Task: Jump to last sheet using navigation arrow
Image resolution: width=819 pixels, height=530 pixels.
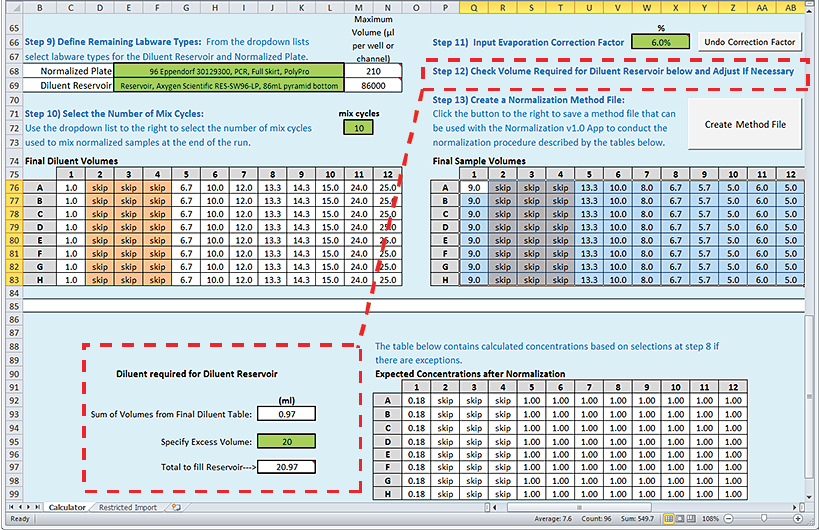Action: 37,508
